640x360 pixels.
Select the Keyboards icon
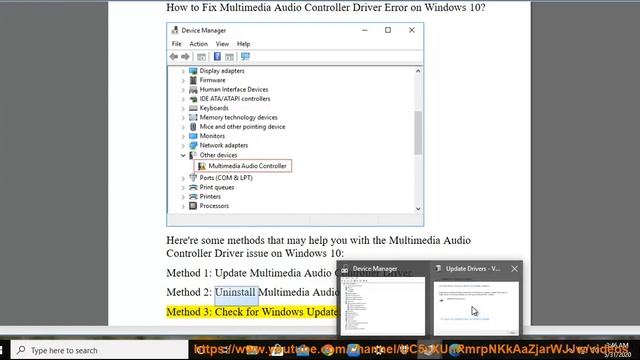coord(193,108)
